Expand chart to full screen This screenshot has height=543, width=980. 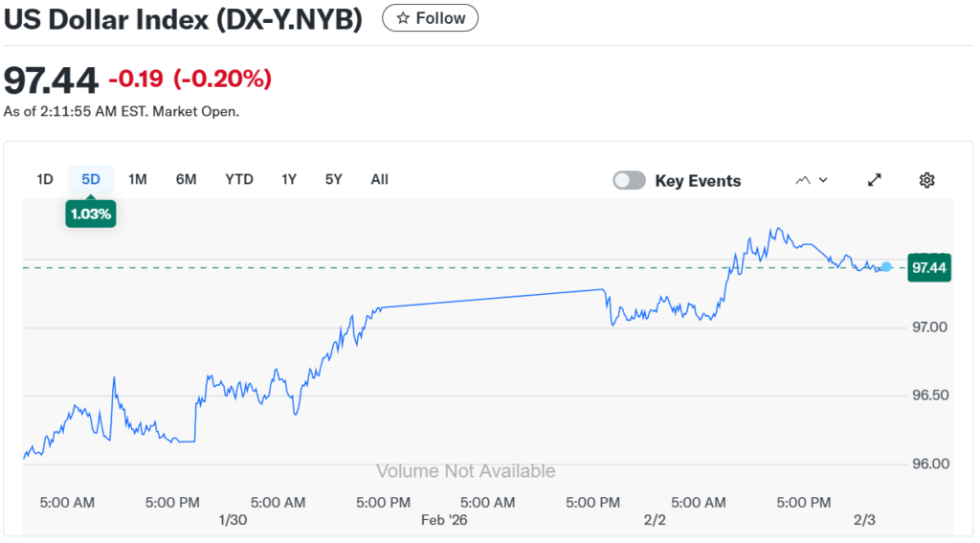(874, 180)
